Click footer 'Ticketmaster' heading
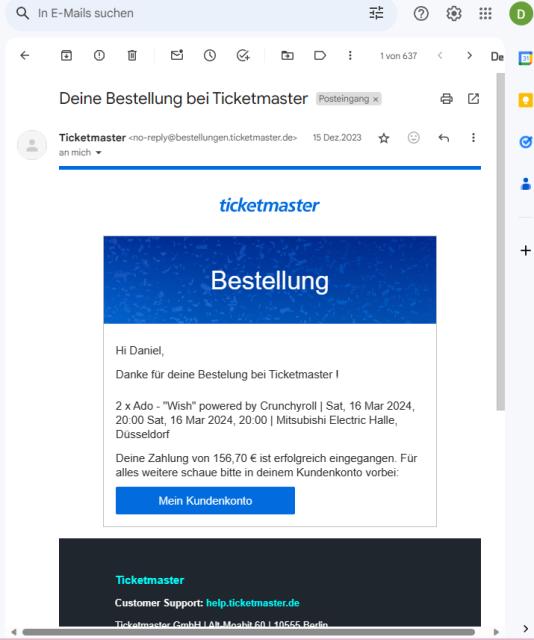Image resolution: width=534 pixels, height=640 pixels. [149, 580]
